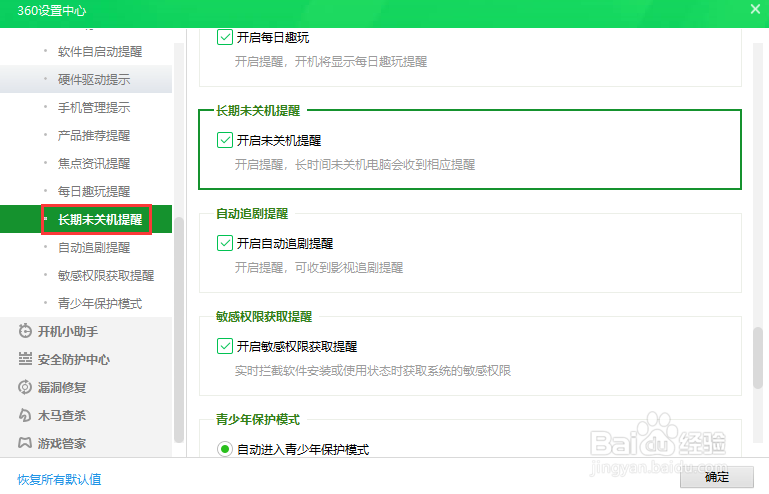
Task: Close the 360设置中心 window
Action: pos(755,9)
